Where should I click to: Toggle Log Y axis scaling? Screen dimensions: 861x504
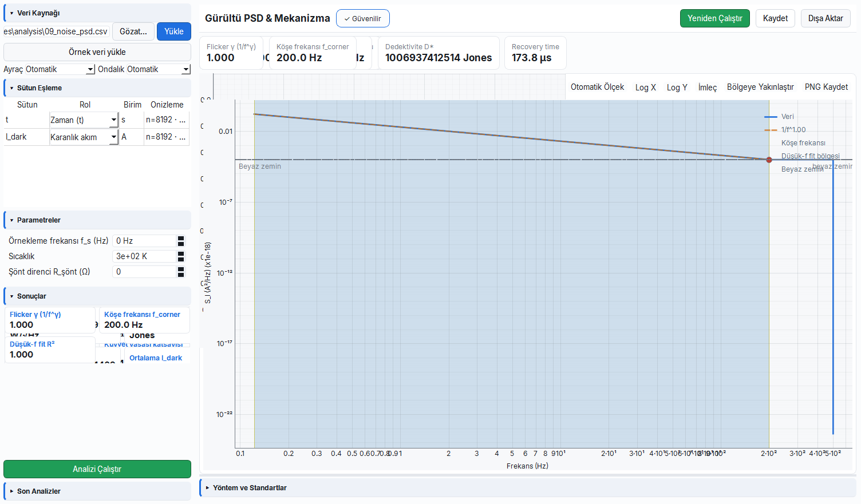point(677,87)
